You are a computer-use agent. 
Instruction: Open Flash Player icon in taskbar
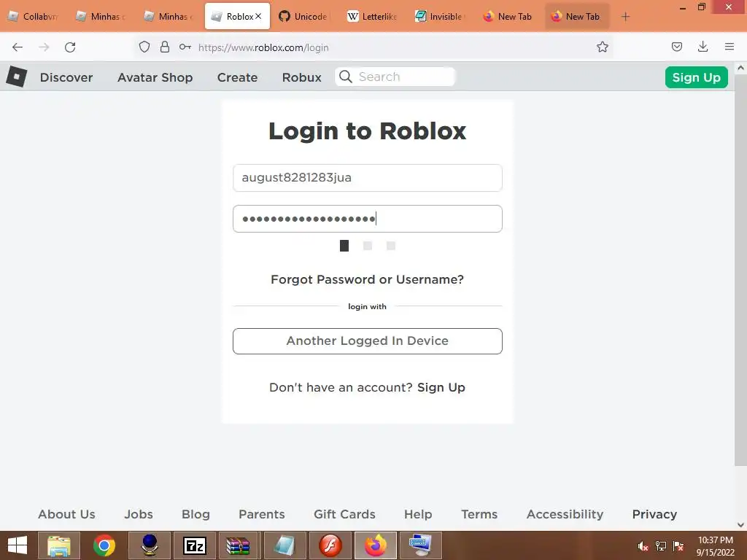[330, 545]
